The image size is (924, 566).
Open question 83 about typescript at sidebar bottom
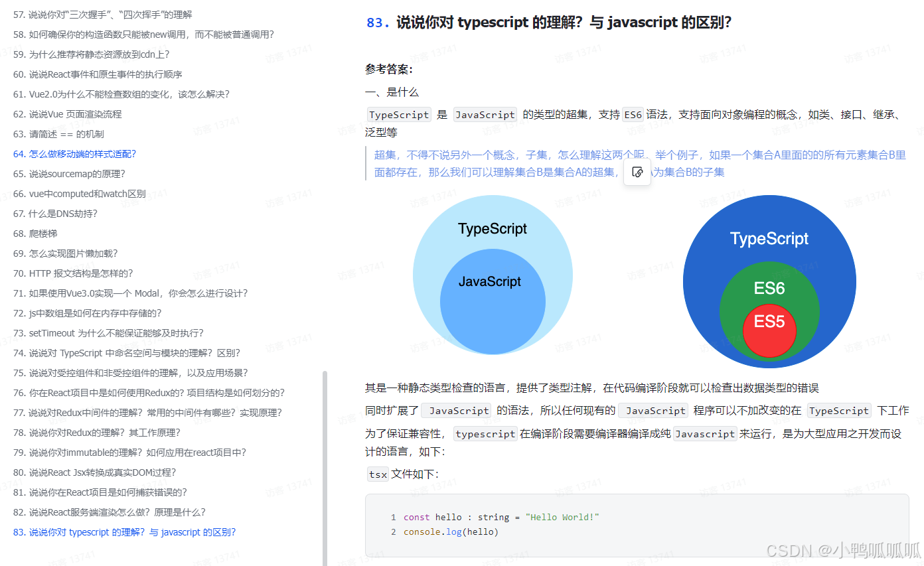pyautogui.click(x=125, y=531)
